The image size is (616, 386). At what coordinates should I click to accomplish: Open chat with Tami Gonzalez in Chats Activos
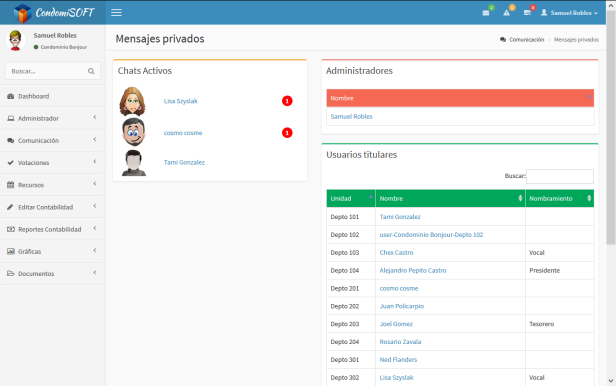(184, 162)
